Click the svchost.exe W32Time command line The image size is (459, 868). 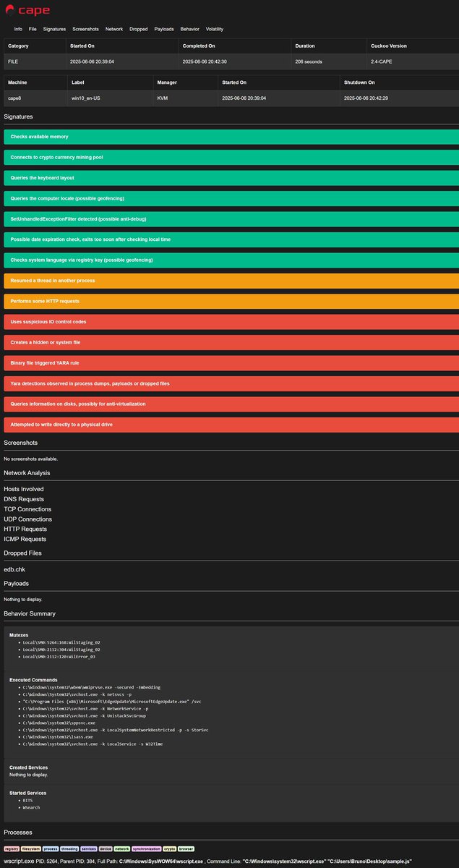[x=93, y=744]
